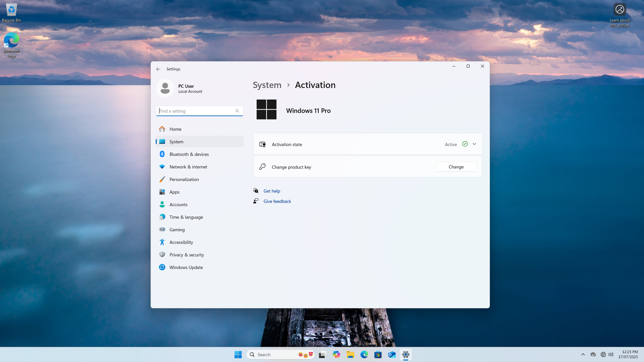Open Windows Update page
The image size is (644, 362).
[199, 267]
